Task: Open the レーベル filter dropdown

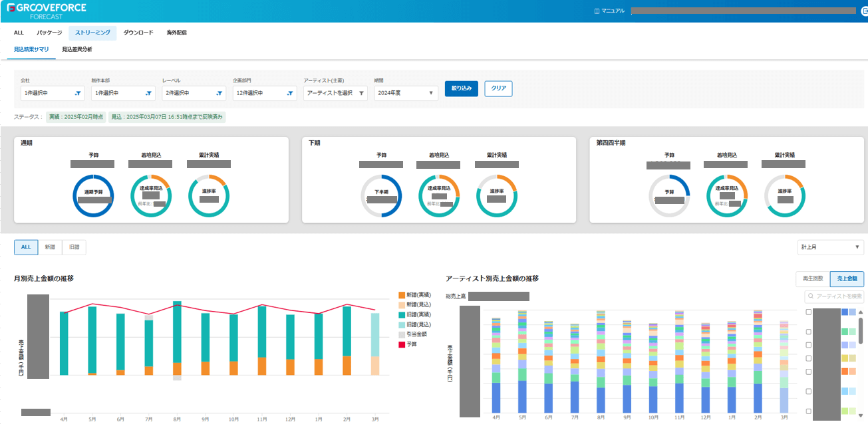Action: (x=194, y=93)
